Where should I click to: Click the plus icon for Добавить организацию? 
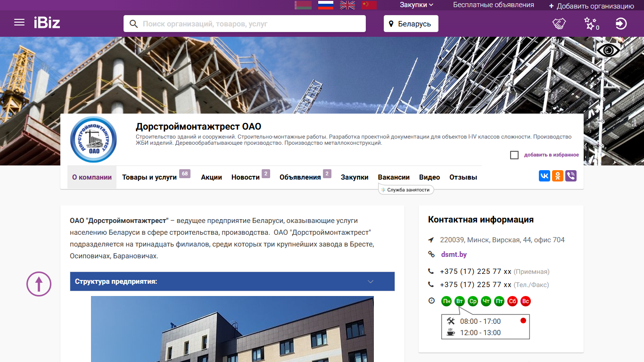(x=551, y=6)
